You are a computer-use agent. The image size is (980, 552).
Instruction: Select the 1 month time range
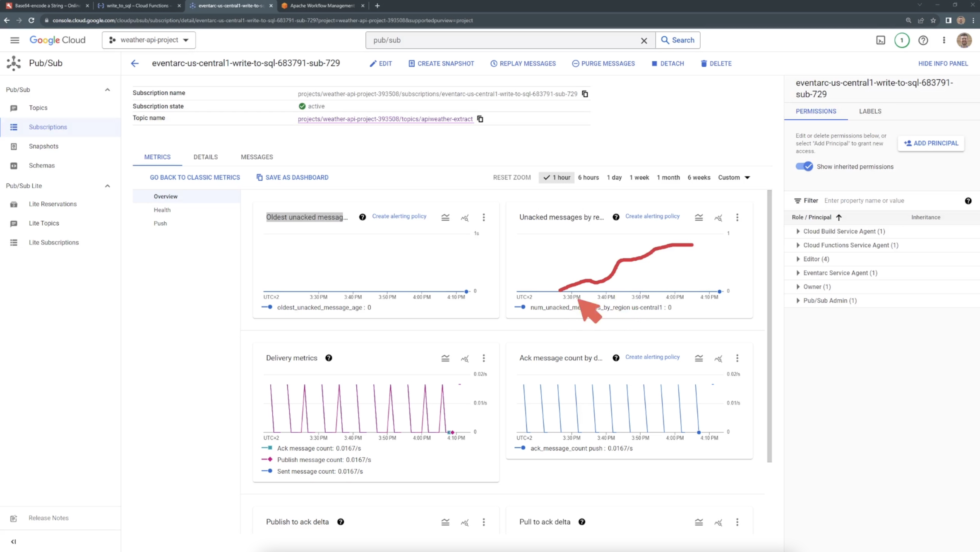(x=668, y=177)
